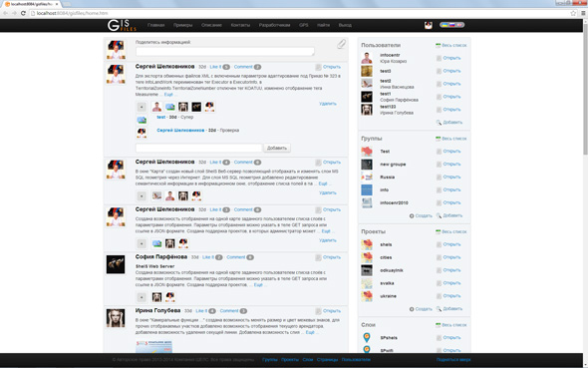This screenshot has height=368, width=588.
Task: Click the new groupe group icon
Action: tap(367, 165)
